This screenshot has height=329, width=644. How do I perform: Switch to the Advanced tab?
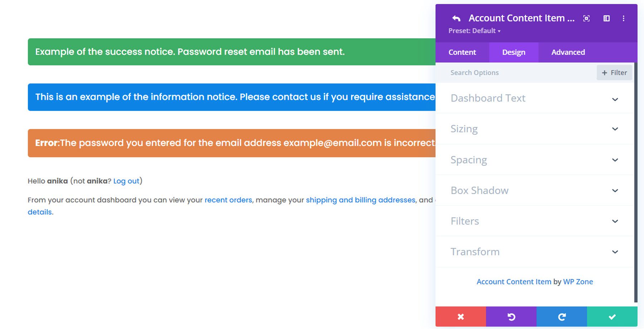(568, 52)
